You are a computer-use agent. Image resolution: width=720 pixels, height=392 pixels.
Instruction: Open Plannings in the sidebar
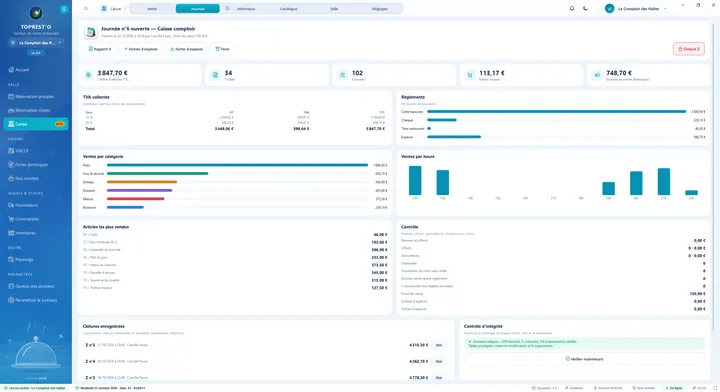pos(35,259)
